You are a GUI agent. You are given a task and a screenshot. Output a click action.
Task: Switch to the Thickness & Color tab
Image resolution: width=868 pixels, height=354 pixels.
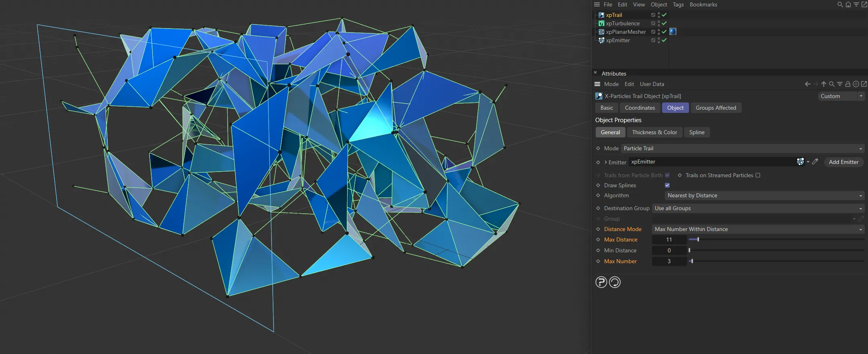pos(654,133)
